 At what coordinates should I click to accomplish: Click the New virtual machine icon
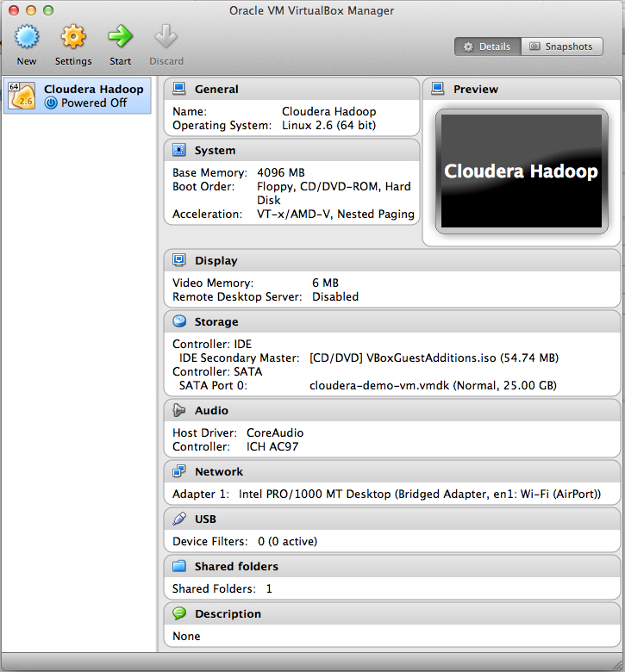click(x=27, y=36)
